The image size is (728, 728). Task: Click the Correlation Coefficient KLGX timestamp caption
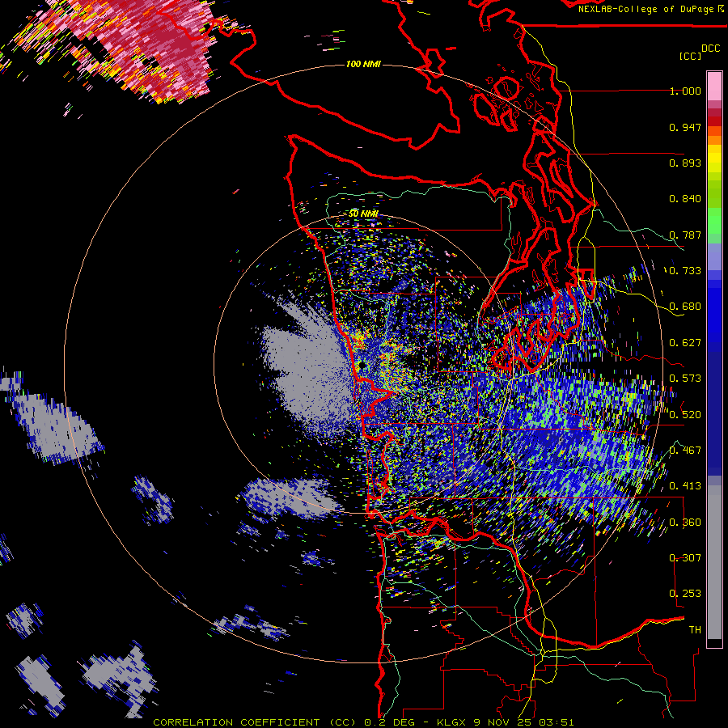pos(363,722)
